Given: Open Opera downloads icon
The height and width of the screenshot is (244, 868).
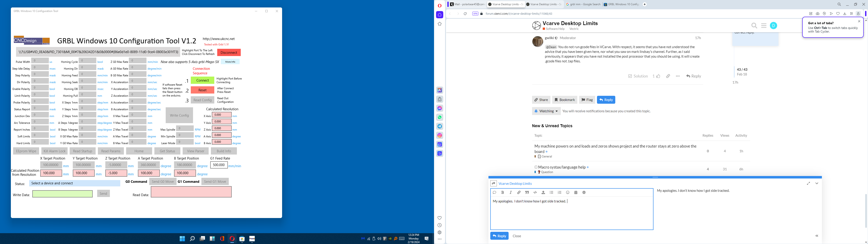Looking at the screenshot, I should tap(845, 14).
